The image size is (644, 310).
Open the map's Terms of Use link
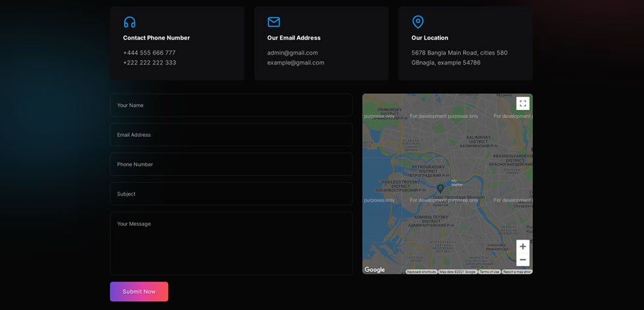pos(489,272)
